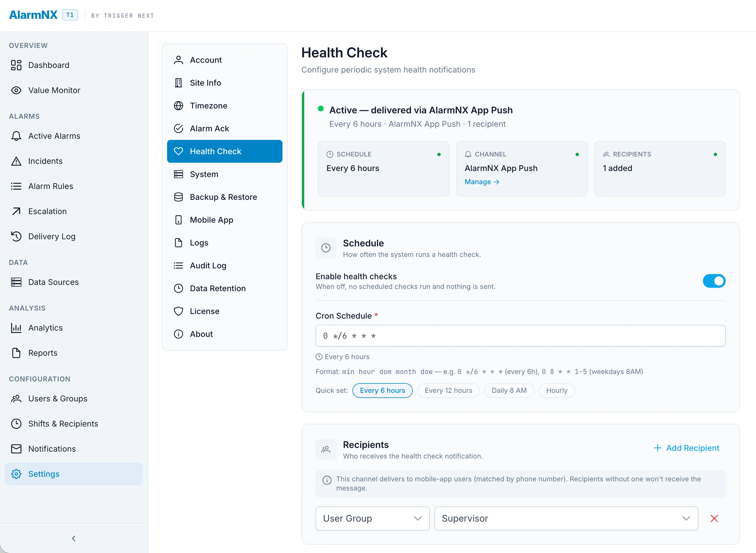The height and width of the screenshot is (553, 756).
Task: Open Dashboard grid icon
Action: click(x=16, y=65)
